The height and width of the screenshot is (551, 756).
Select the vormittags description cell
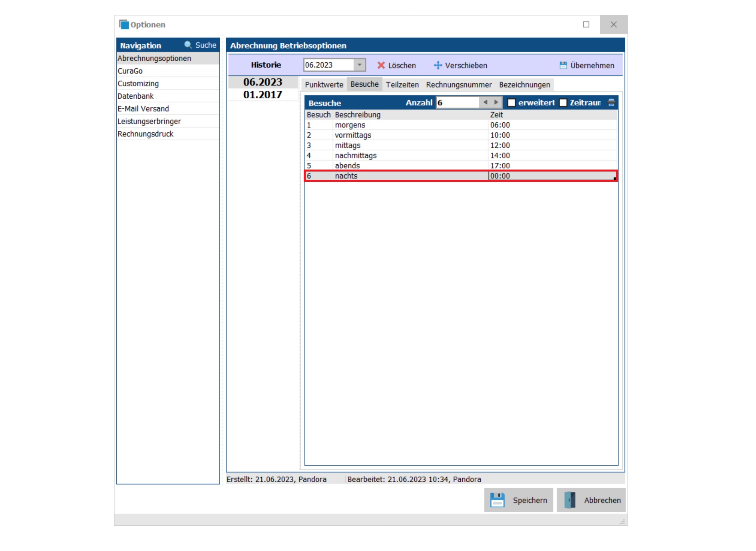tap(411, 135)
